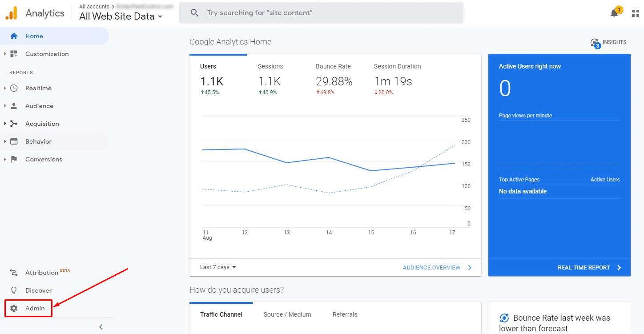Viewport: 644px width, 334px height.
Task: Click the Customization dashboard icon
Action: point(14,54)
